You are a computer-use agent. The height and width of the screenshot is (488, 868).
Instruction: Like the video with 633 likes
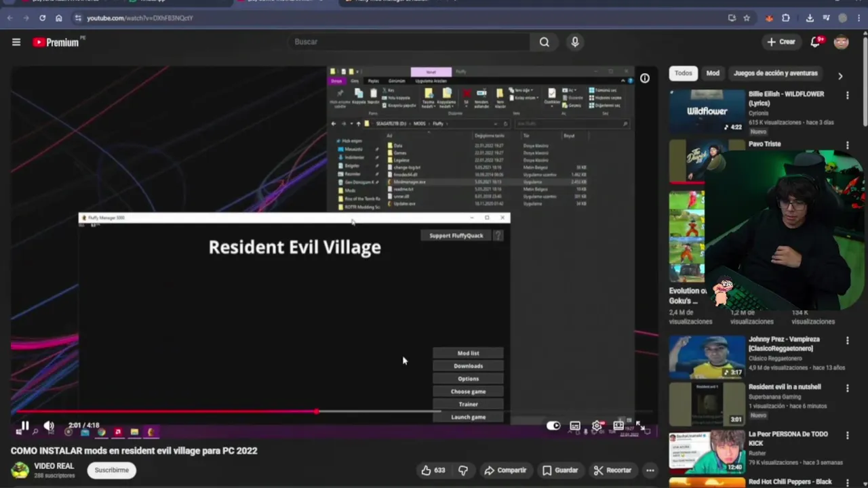point(433,470)
